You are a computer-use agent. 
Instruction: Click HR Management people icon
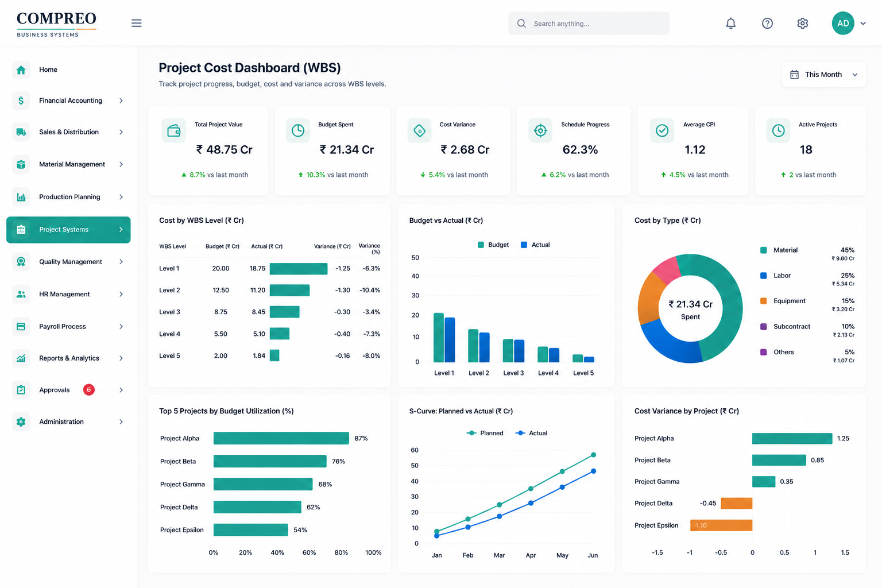click(21, 294)
